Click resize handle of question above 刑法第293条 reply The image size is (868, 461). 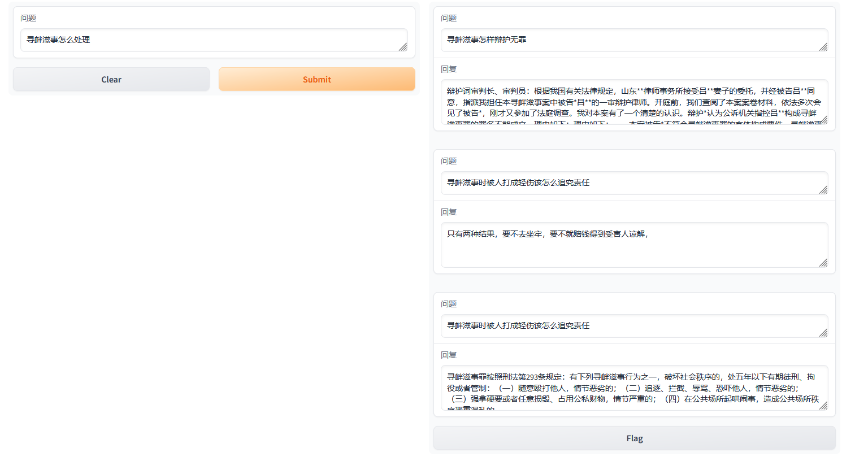point(823,333)
